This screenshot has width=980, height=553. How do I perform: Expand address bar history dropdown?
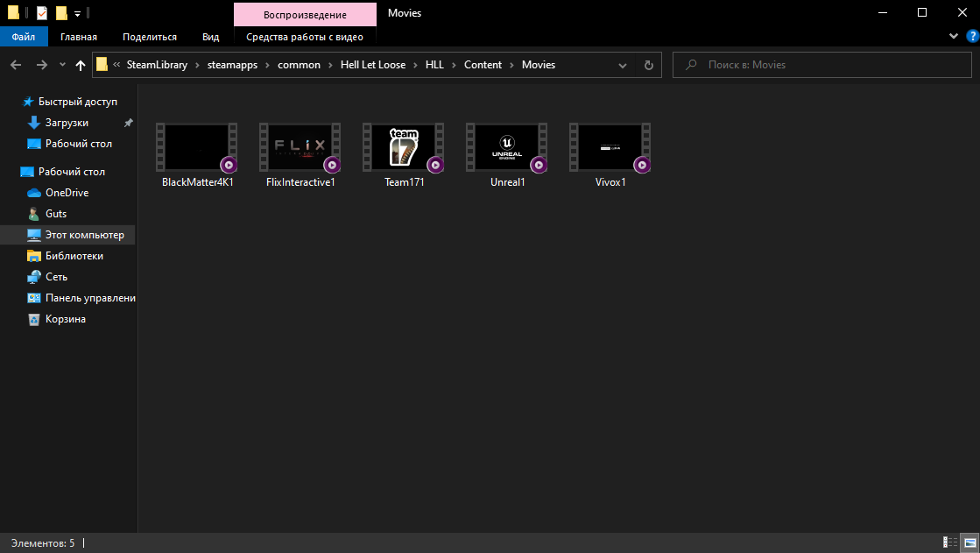pos(623,65)
